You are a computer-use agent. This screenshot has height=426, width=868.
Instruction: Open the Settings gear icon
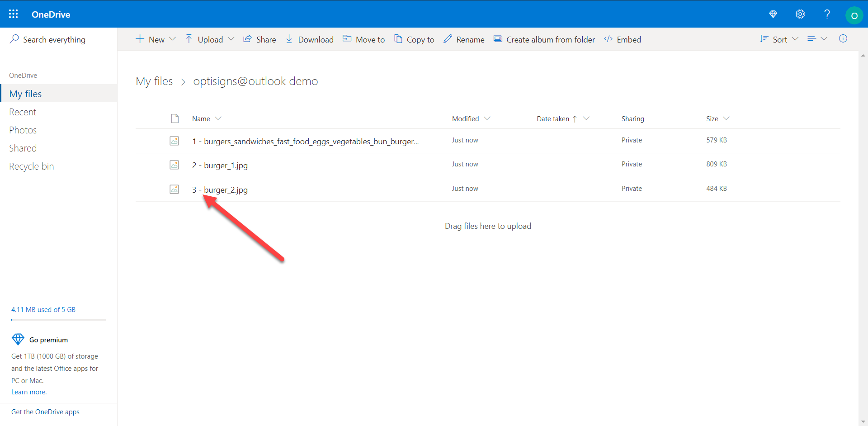point(800,14)
